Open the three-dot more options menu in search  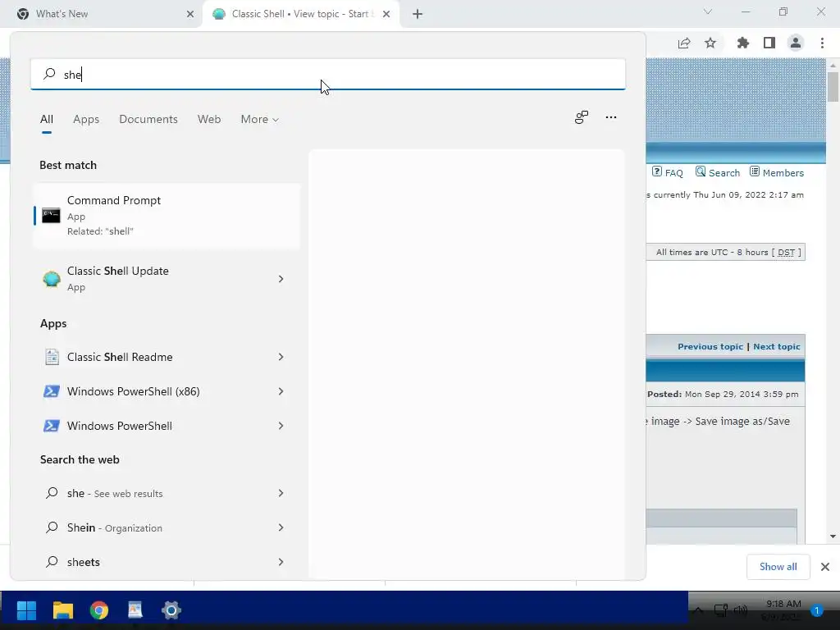(610, 117)
